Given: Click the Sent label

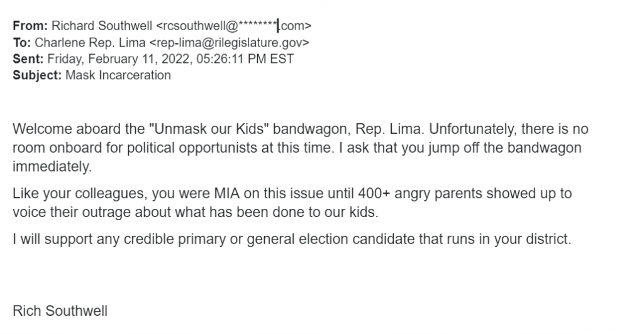Looking at the screenshot, I should (28, 59).
